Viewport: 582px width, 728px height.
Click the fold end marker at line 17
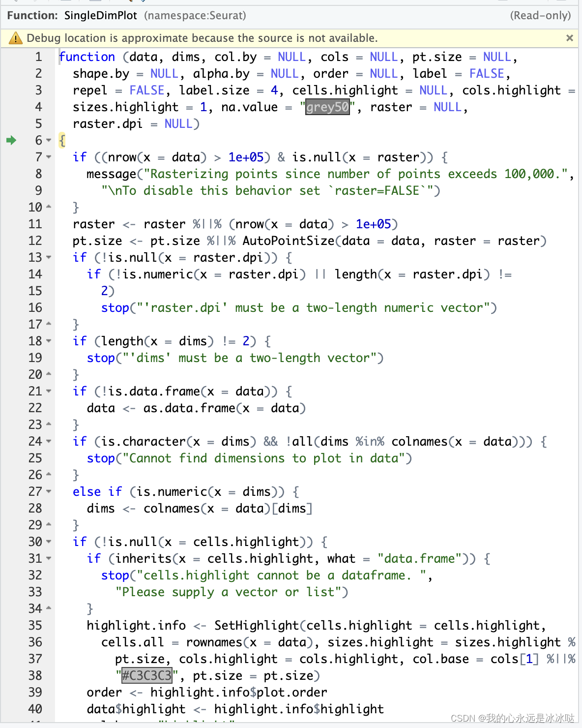click(x=49, y=324)
